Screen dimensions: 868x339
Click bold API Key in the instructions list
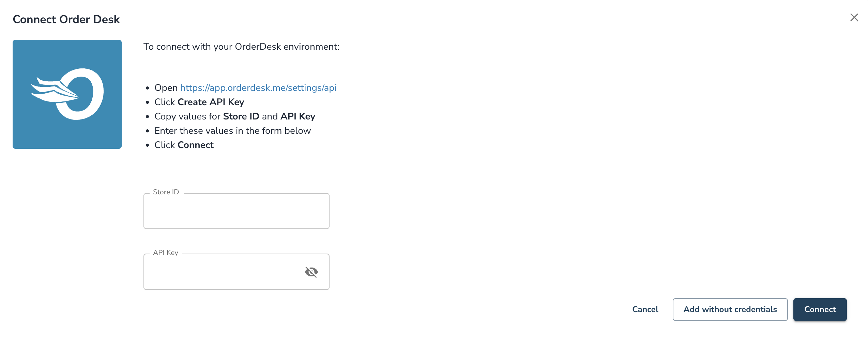tap(298, 116)
